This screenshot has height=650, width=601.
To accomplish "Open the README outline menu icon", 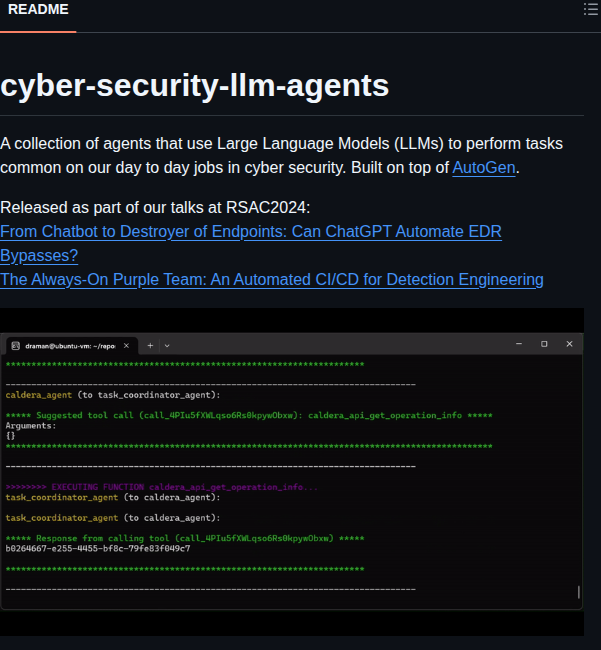I will pos(591,9).
